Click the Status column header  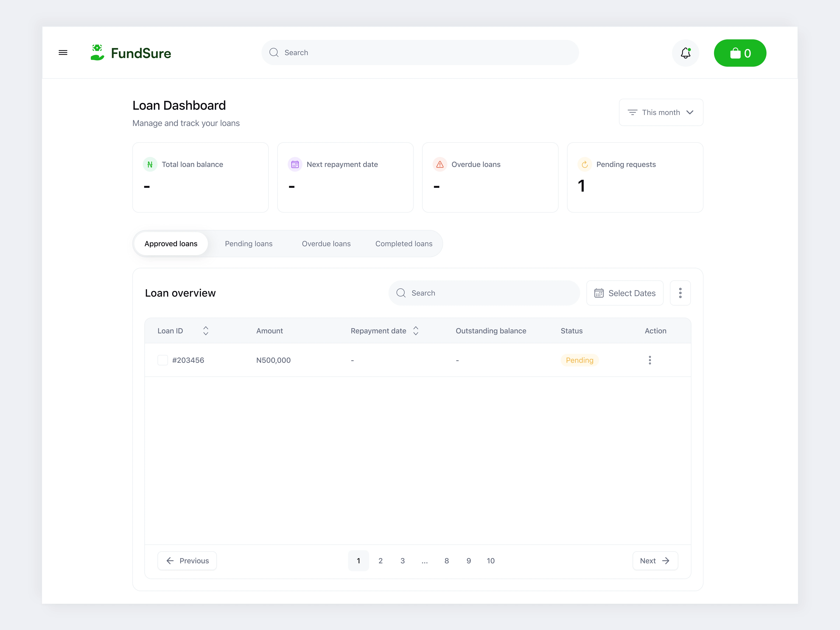(572, 331)
